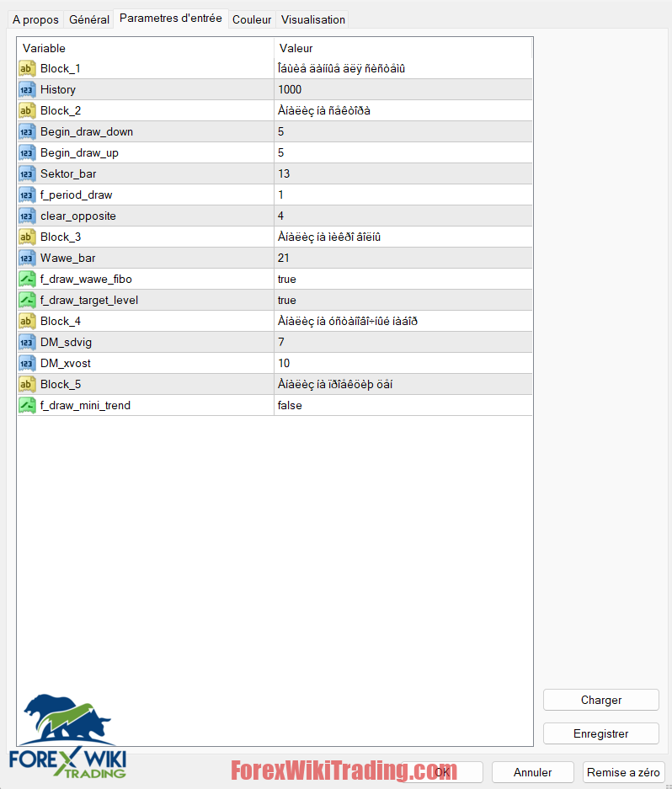The height and width of the screenshot is (789, 672).
Task: Select the Block_1 variable name
Action: pos(61,68)
